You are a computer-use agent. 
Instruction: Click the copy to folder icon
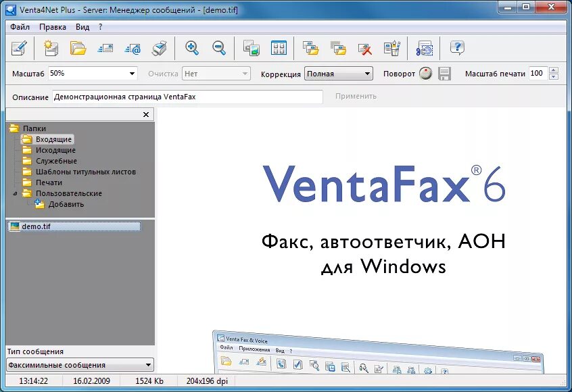pyautogui.click(x=311, y=48)
